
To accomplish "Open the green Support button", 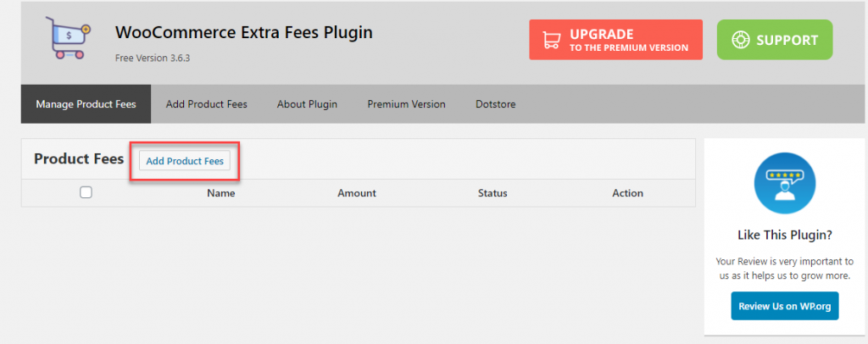I will [x=775, y=40].
